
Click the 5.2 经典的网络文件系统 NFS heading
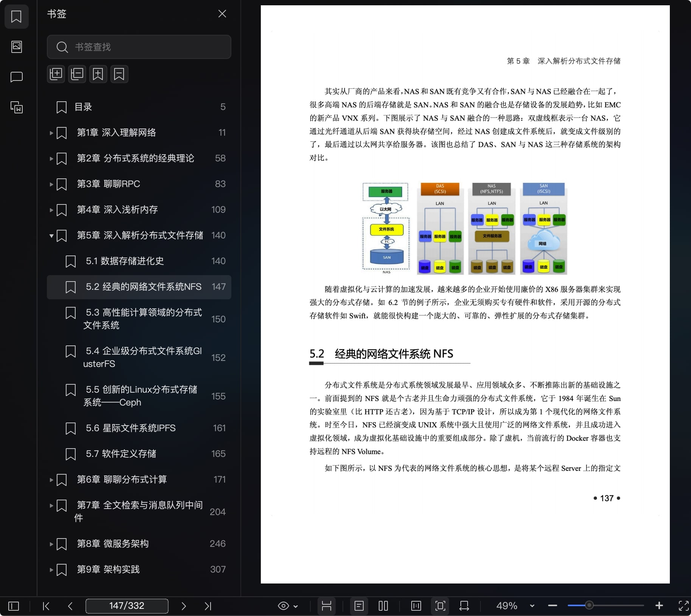[381, 354]
